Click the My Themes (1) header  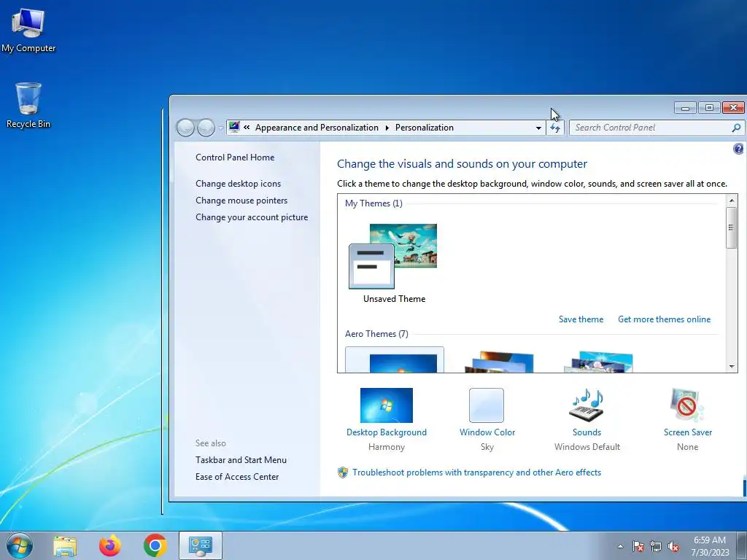point(373,203)
